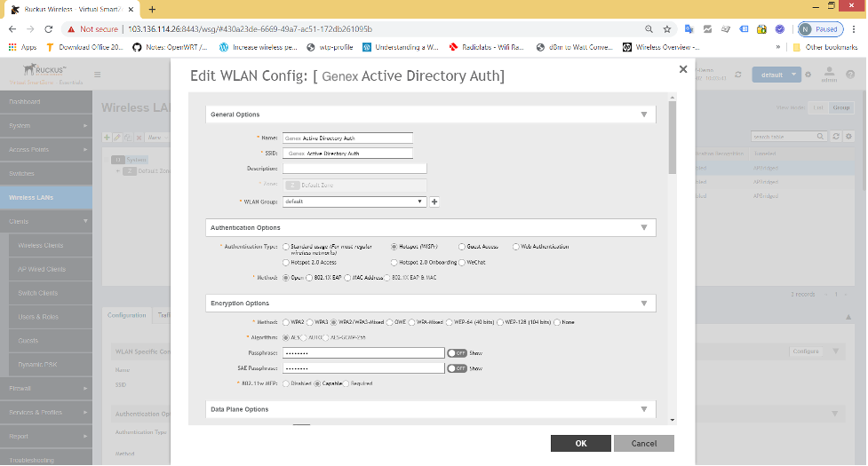
Task: Open the purple checkmark extension icon
Action: coord(780,29)
